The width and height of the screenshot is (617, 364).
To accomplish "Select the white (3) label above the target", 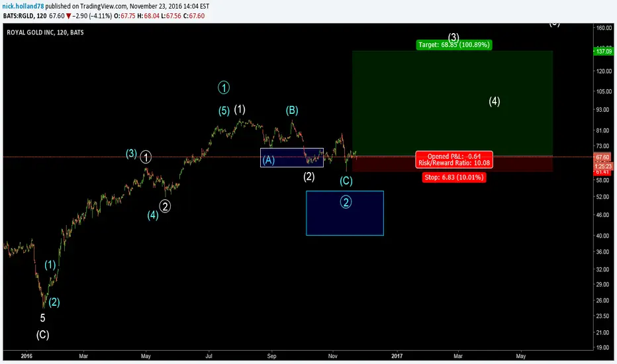I will point(453,37).
